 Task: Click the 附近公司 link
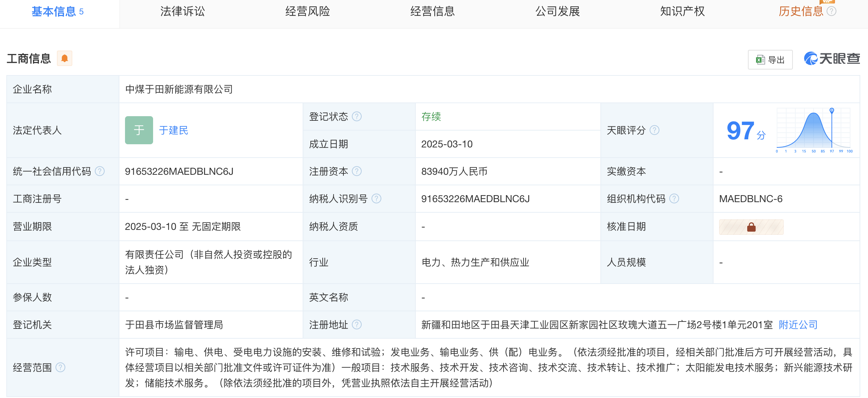point(798,325)
